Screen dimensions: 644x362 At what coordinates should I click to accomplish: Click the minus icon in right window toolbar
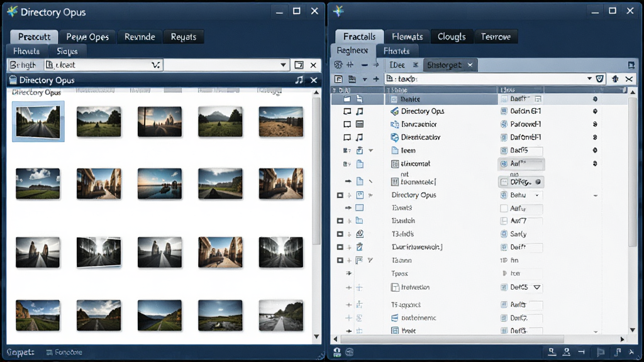[364, 65]
